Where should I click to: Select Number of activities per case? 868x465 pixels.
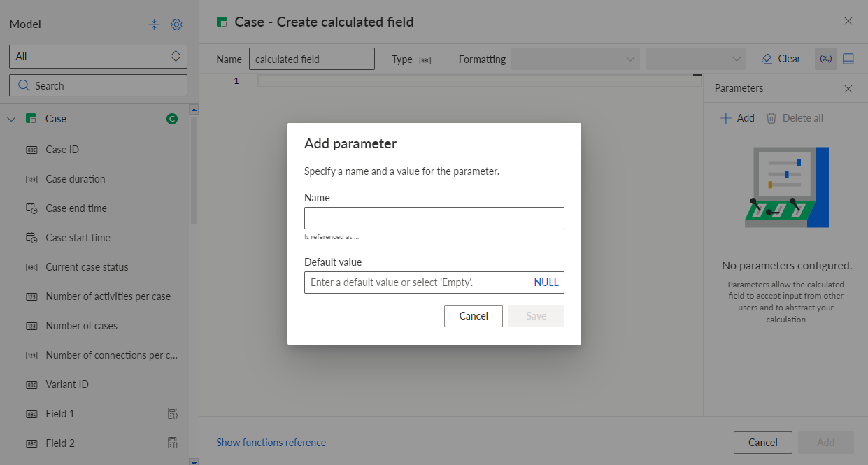coord(108,296)
